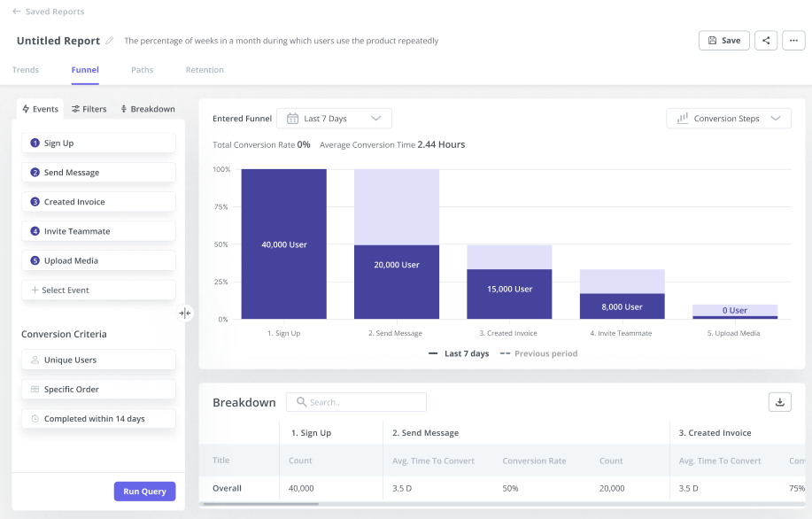Toggle the Last 7 days legend series
This screenshot has width=812, height=519.
pos(459,353)
